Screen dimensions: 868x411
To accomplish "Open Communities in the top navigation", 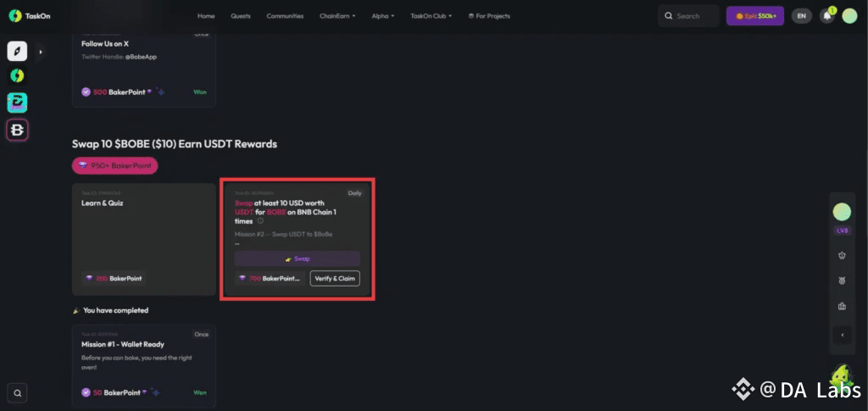I will pos(285,16).
